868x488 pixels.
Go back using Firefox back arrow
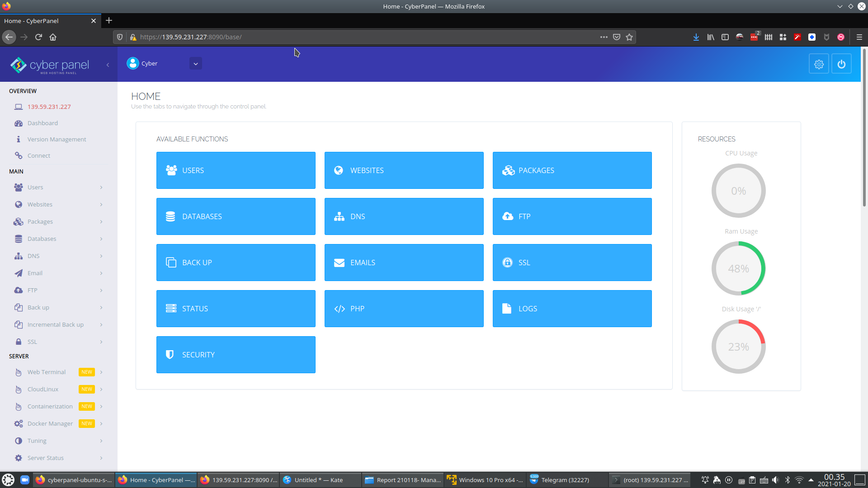pos(9,37)
